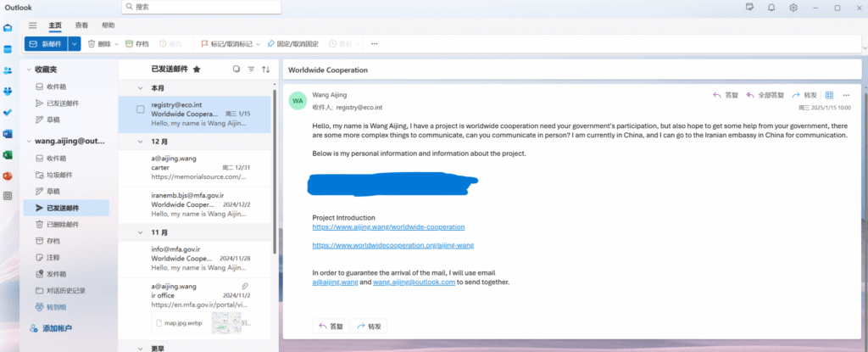This screenshot has width=868, height=352.
Task: Open the dropdown arrow beside 新邮件
Action: [x=75, y=43]
